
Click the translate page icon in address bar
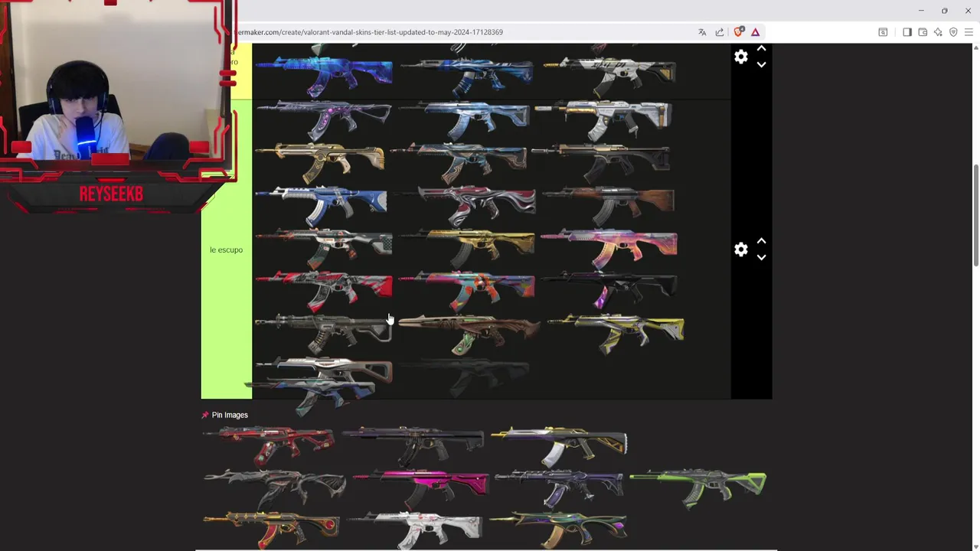(x=702, y=32)
